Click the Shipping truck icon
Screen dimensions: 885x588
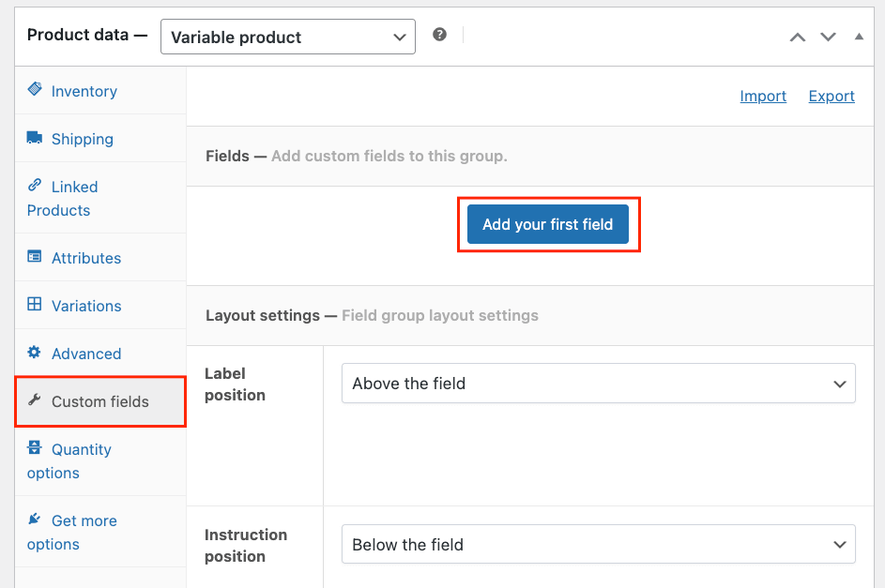click(35, 138)
